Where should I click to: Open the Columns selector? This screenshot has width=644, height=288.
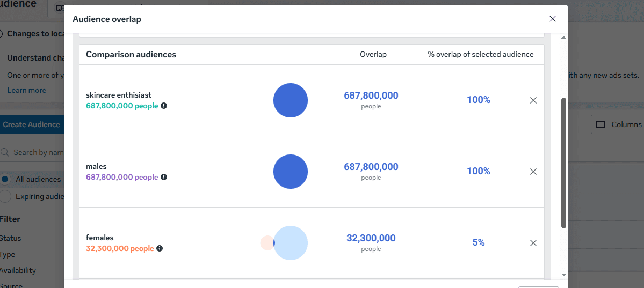[x=619, y=124]
